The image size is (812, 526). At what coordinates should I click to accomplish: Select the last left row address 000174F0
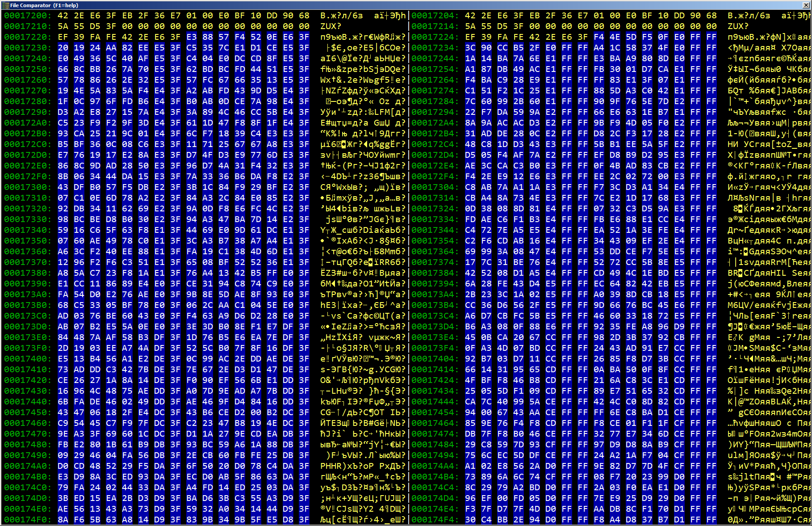pos(28,520)
